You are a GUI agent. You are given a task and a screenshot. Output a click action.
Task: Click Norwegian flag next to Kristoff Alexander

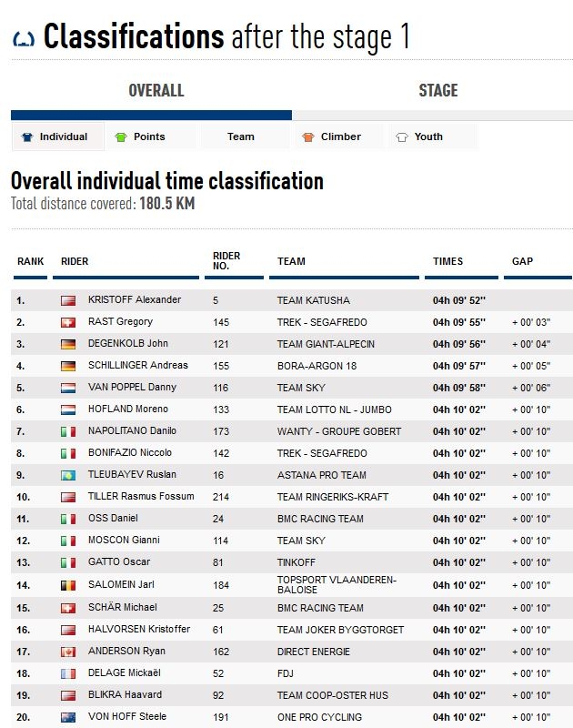pyautogui.click(x=68, y=300)
